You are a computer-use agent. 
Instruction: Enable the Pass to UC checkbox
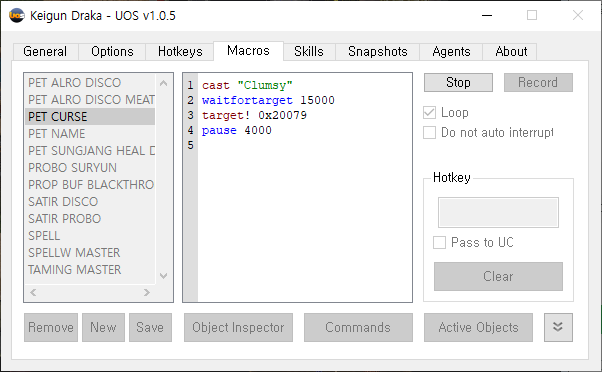440,243
